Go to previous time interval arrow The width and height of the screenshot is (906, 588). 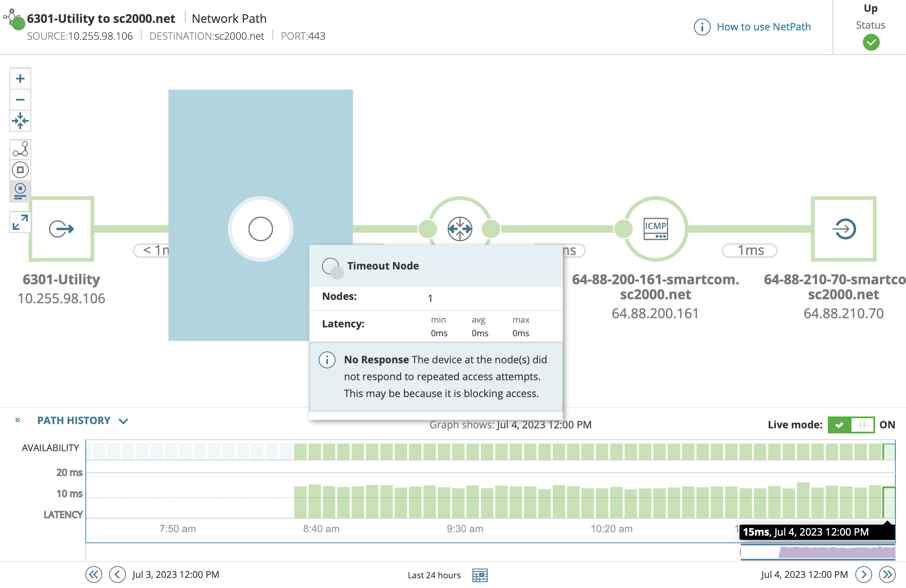coord(117,574)
